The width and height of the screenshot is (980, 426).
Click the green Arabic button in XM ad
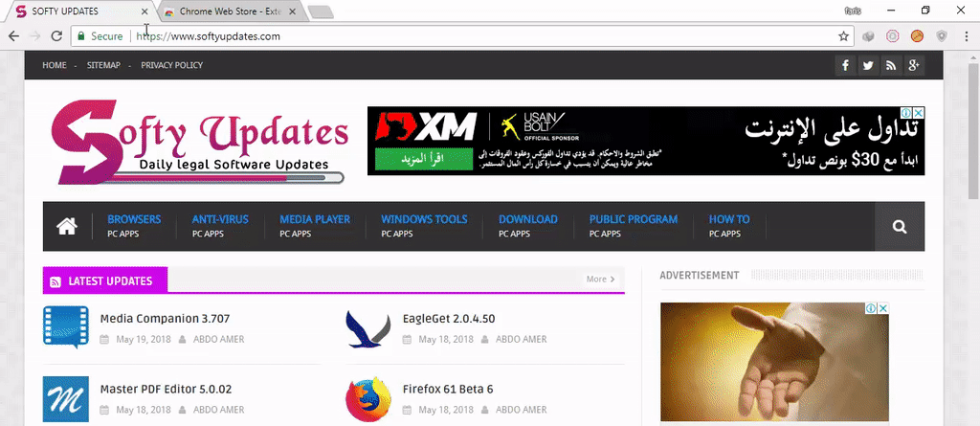tap(424, 158)
